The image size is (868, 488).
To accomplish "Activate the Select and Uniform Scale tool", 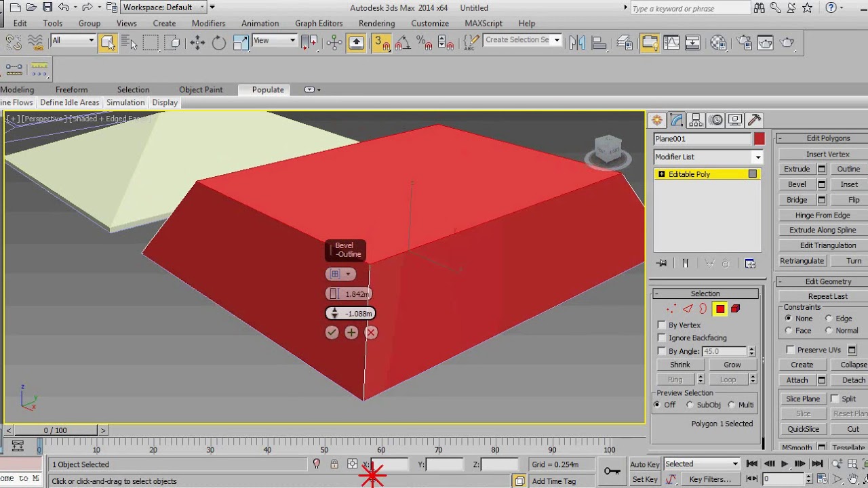I will 241,43.
